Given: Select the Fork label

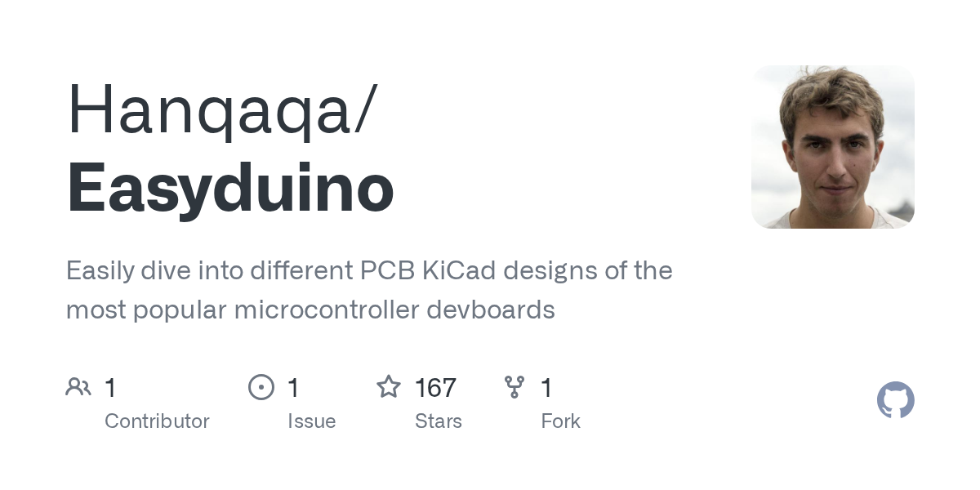Looking at the screenshot, I should tap(560, 421).
